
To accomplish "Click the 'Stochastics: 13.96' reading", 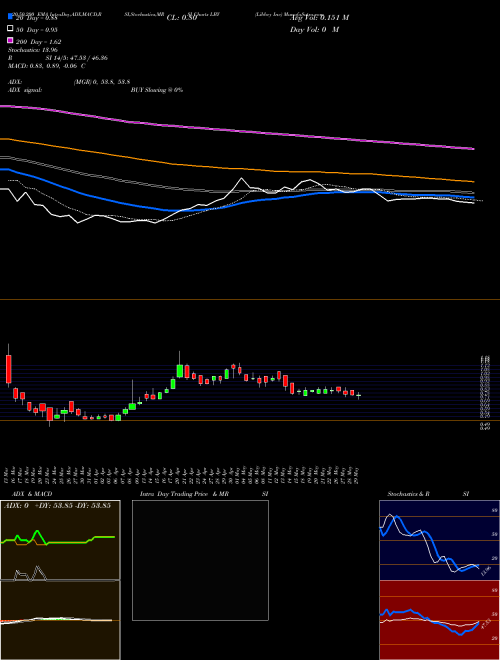I will click(x=33, y=50).
